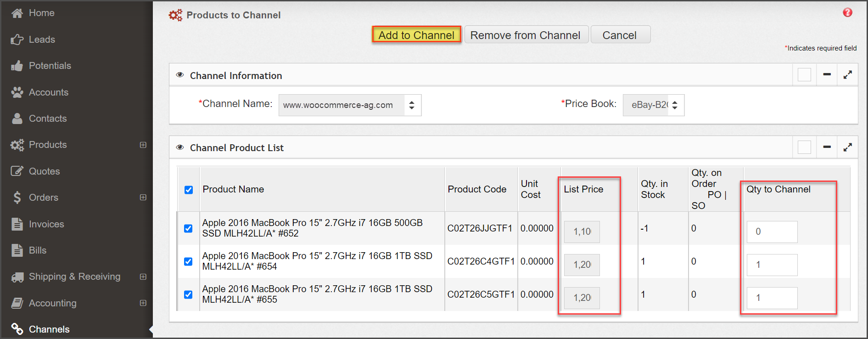
Task: Minimize the Channel Information panel
Action: pos(827,74)
